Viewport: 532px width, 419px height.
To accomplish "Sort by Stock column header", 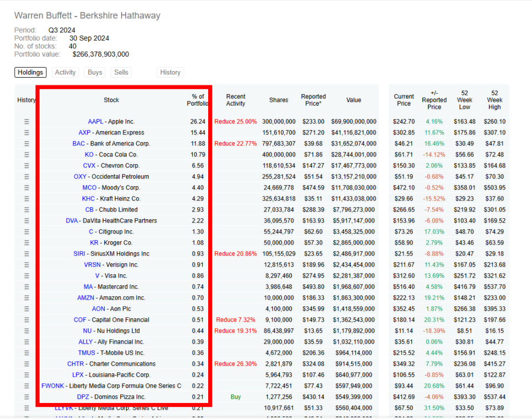I will [111, 100].
